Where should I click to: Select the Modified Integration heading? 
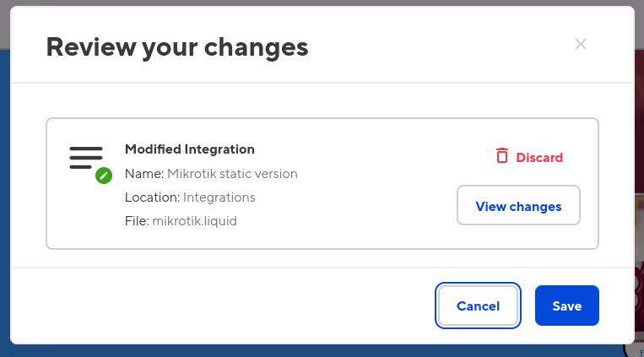click(x=190, y=149)
